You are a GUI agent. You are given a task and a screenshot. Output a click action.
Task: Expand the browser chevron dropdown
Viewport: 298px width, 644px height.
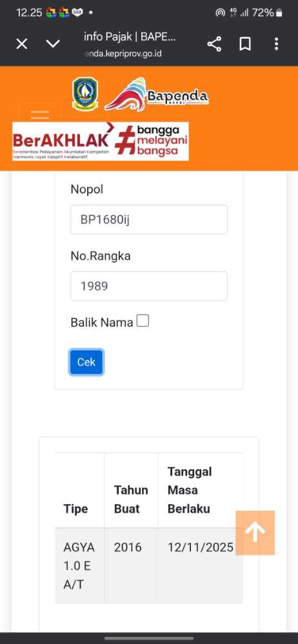[53, 44]
